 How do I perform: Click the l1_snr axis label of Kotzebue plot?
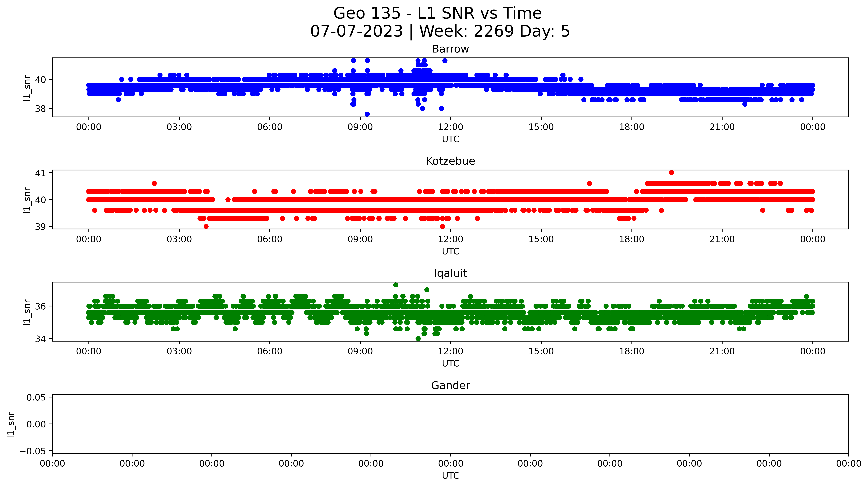point(27,200)
